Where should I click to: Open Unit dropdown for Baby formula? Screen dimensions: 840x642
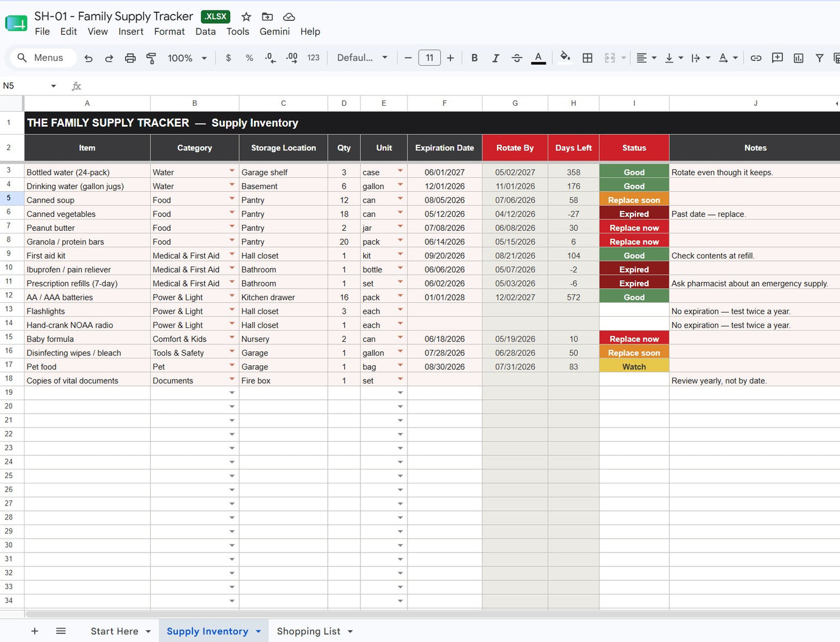tap(400, 338)
